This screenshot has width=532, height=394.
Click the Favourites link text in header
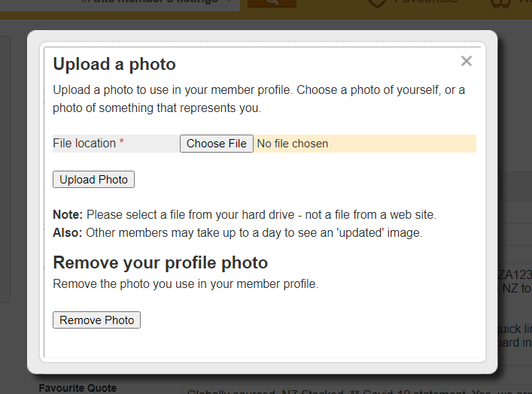coord(426,2)
